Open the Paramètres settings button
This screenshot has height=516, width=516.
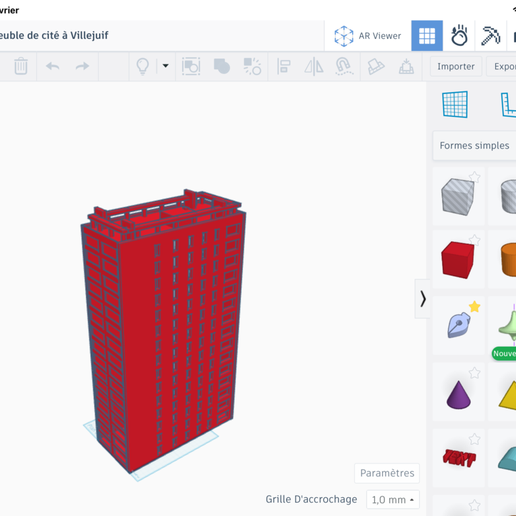pyautogui.click(x=387, y=473)
